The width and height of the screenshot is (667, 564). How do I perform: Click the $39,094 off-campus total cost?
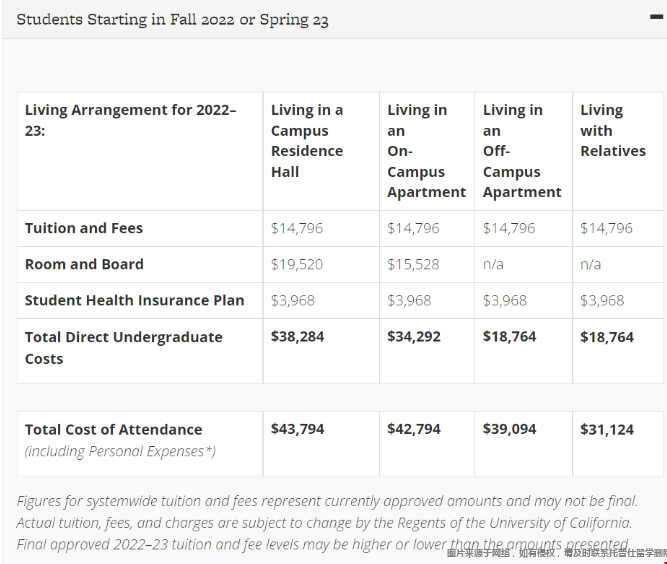(x=510, y=429)
